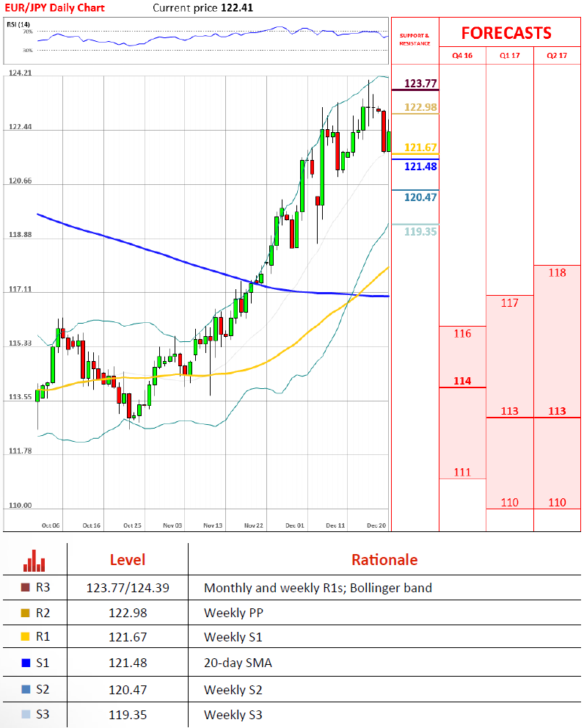Click 'Monthly and weekly R1s; Bollinger band'
584x728 pixels.
coord(318,589)
